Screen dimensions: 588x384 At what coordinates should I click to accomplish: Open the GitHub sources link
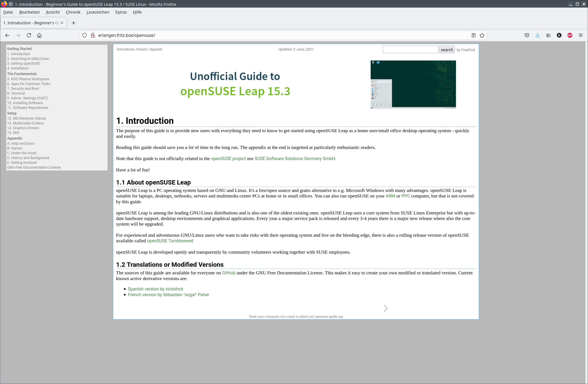pos(228,273)
